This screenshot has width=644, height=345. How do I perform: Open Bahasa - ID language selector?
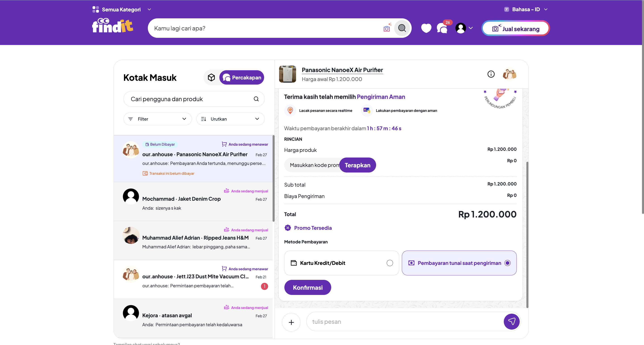point(526,9)
